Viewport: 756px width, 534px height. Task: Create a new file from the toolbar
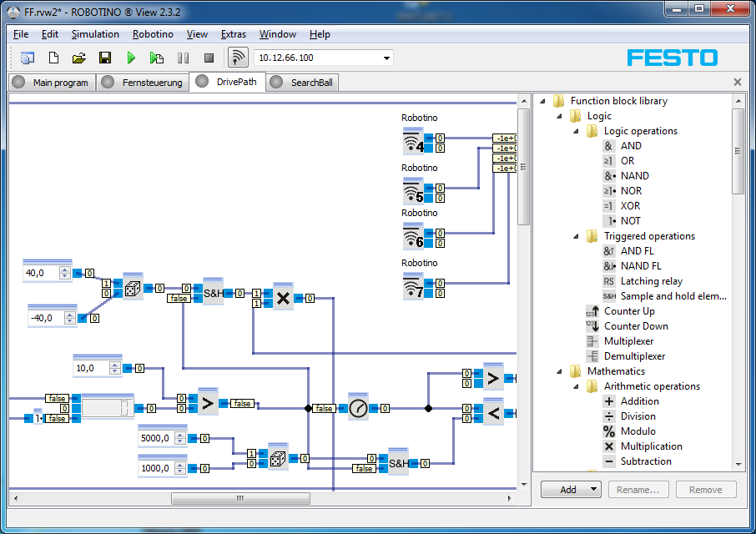(54, 58)
